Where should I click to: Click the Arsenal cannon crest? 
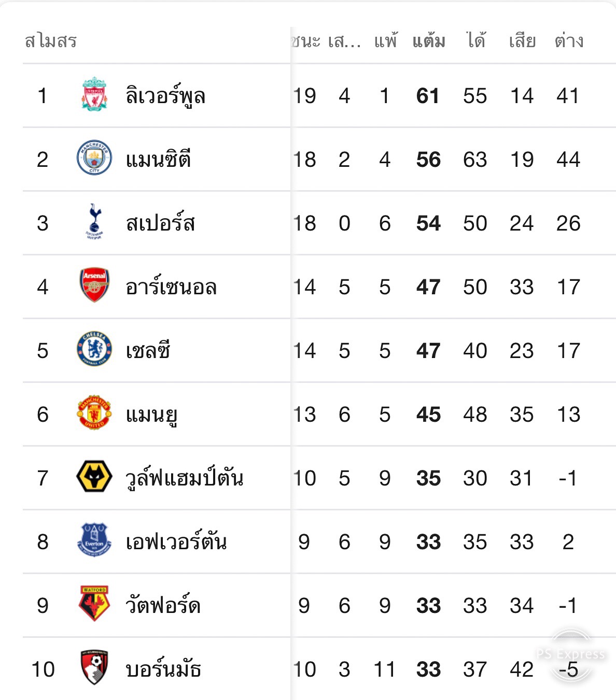tap(94, 285)
